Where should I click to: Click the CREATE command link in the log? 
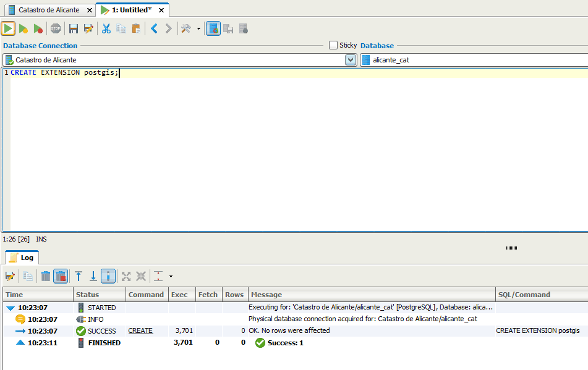click(140, 330)
